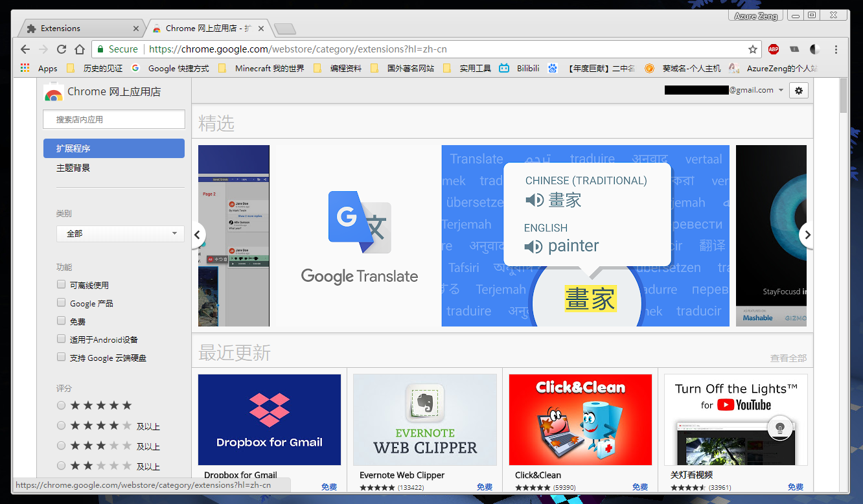The width and height of the screenshot is (863, 504).
Task: Click the speaker icon beside painter
Action: pyautogui.click(x=533, y=246)
